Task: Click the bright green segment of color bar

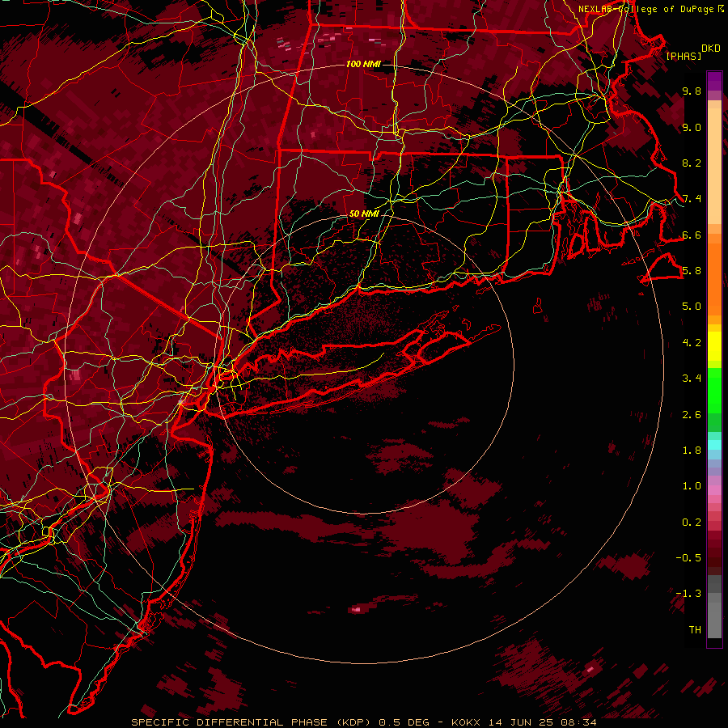Action: tap(714, 391)
